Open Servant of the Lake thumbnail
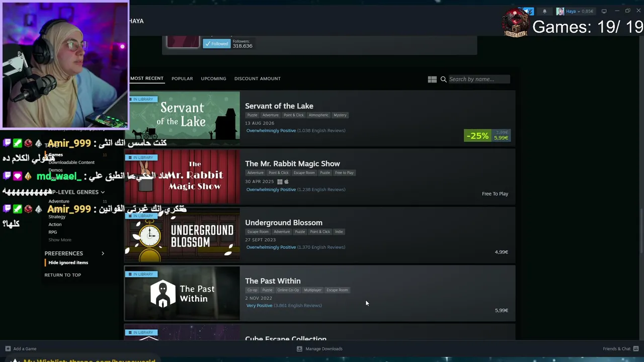This screenshot has width=644, height=362. click(x=182, y=118)
